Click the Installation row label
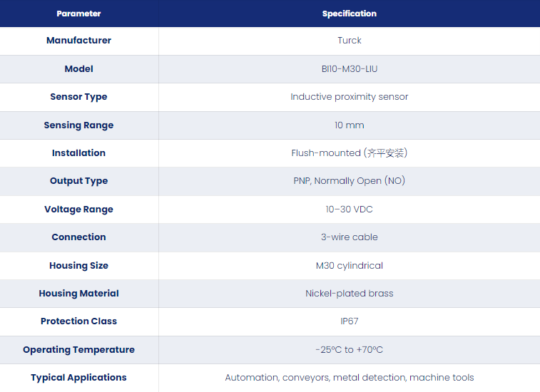Screen dimensions: 540x392 tap(79, 153)
